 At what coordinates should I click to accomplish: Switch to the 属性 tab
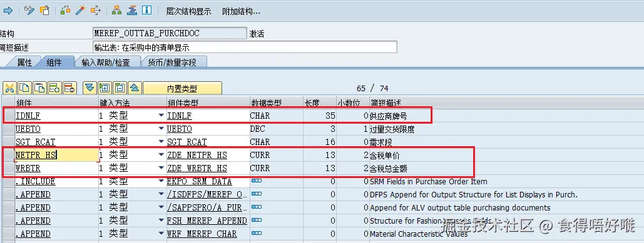(24, 62)
